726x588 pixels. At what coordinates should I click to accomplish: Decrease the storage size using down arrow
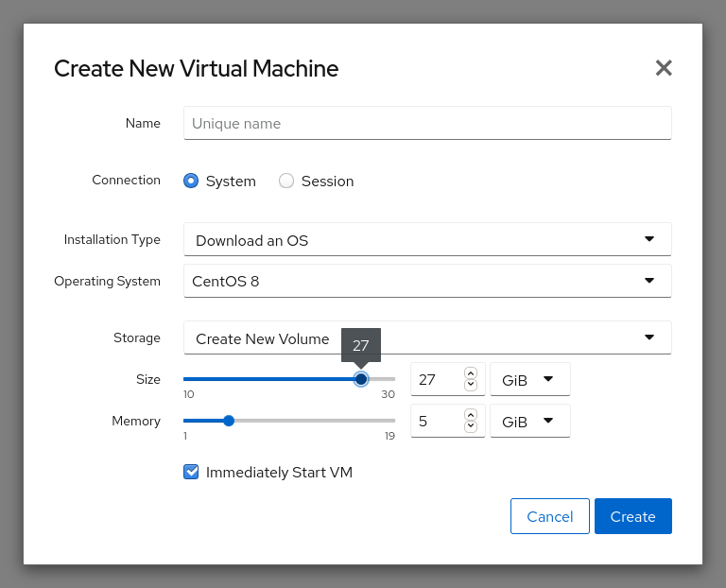pos(471,385)
